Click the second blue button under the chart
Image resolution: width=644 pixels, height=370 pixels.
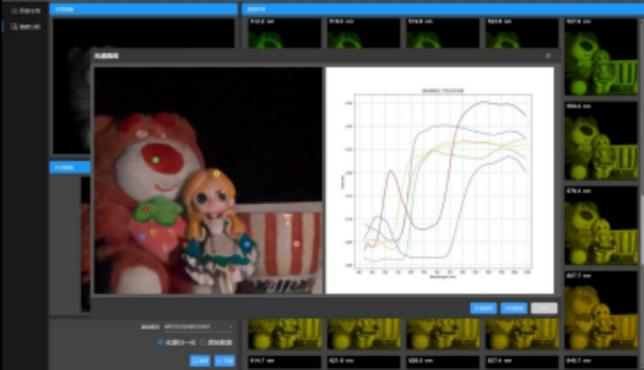pyautogui.click(x=514, y=308)
